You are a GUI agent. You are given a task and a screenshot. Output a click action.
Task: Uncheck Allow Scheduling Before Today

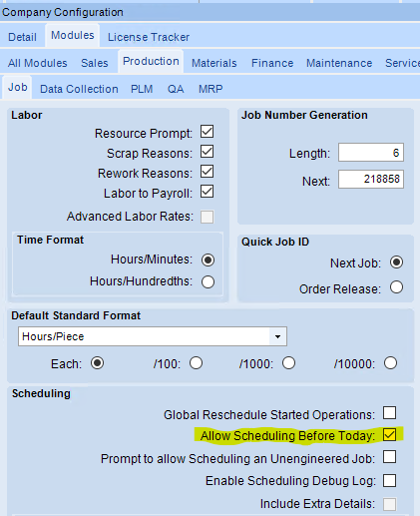[389, 435]
